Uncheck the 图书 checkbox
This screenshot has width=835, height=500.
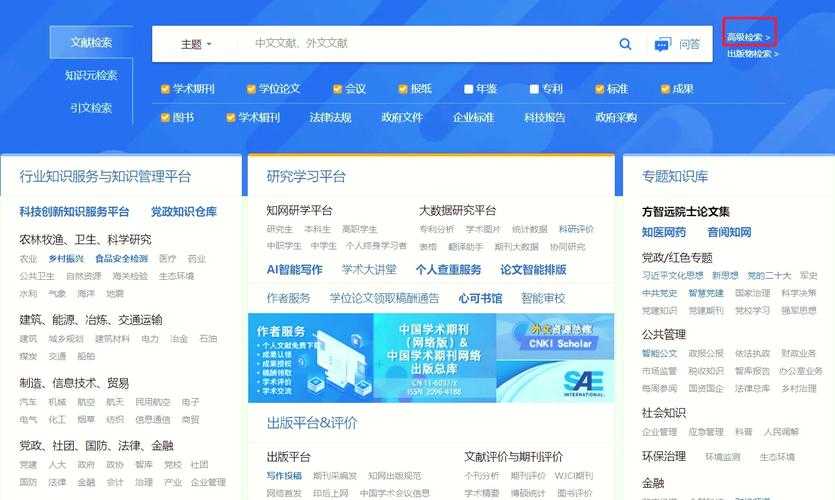165,117
